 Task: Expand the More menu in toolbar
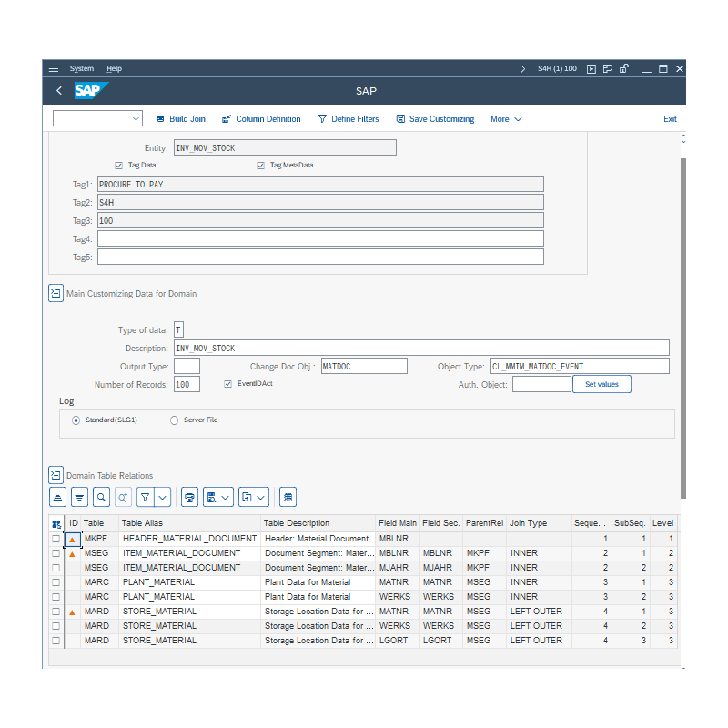[x=506, y=119]
